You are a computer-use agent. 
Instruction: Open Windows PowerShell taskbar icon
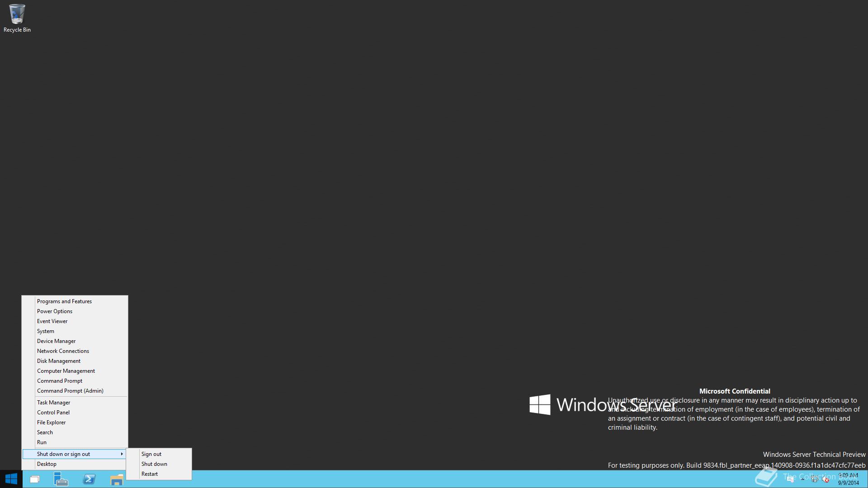pyautogui.click(x=89, y=479)
